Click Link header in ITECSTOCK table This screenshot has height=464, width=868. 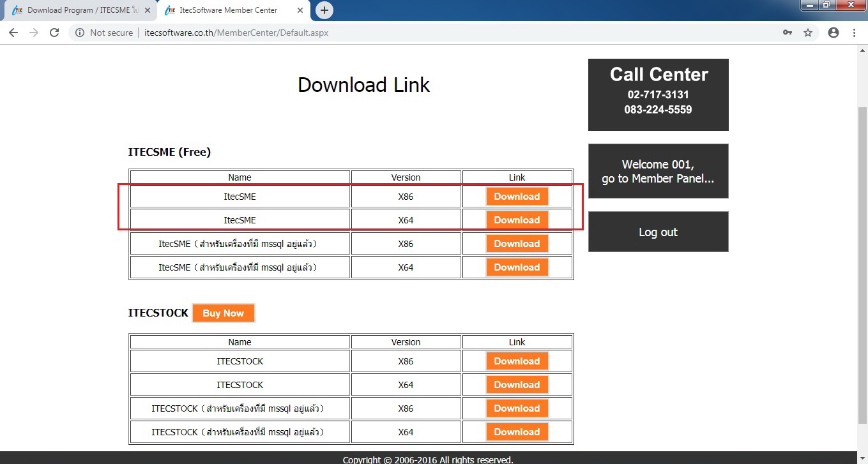coord(517,342)
